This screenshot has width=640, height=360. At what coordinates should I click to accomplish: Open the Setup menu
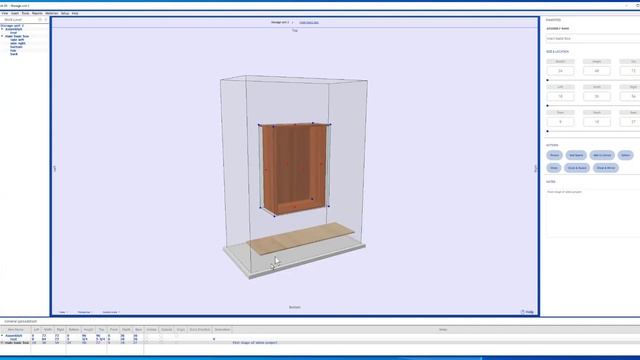(x=65, y=13)
